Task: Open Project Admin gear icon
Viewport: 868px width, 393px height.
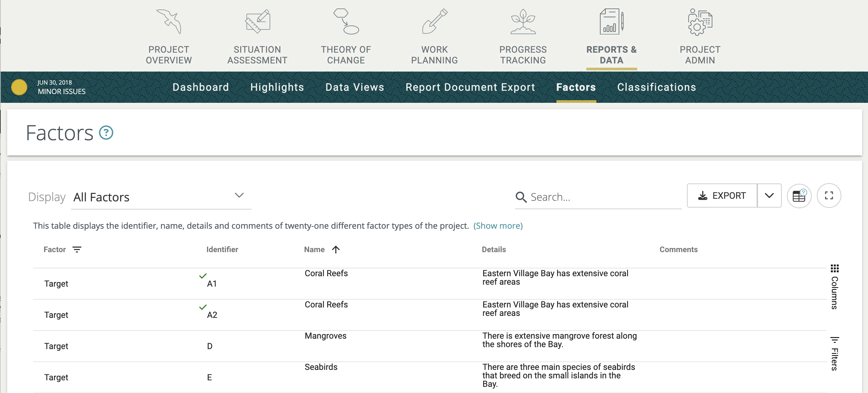Action: click(x=700, y=21)
